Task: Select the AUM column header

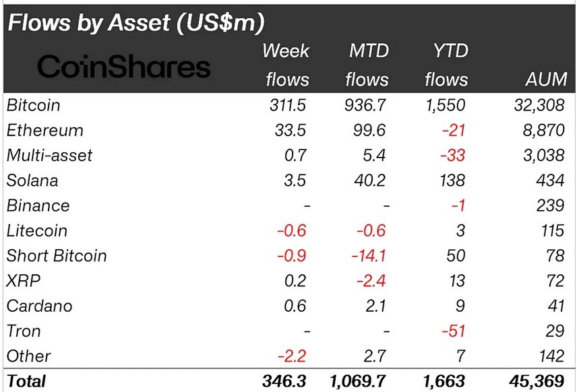Action: coord(546,79)
